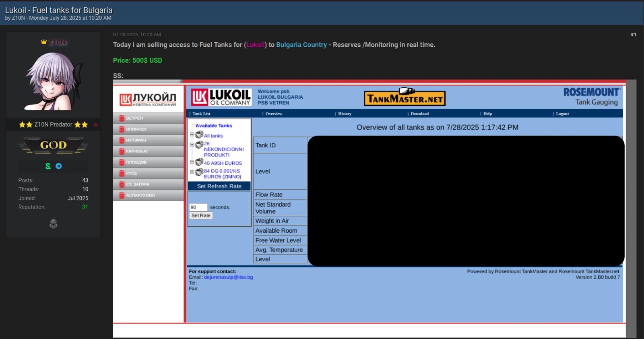Click the gold crown icon beside Z10N
Screen dimensions: 644x339
tap(44, 42)
